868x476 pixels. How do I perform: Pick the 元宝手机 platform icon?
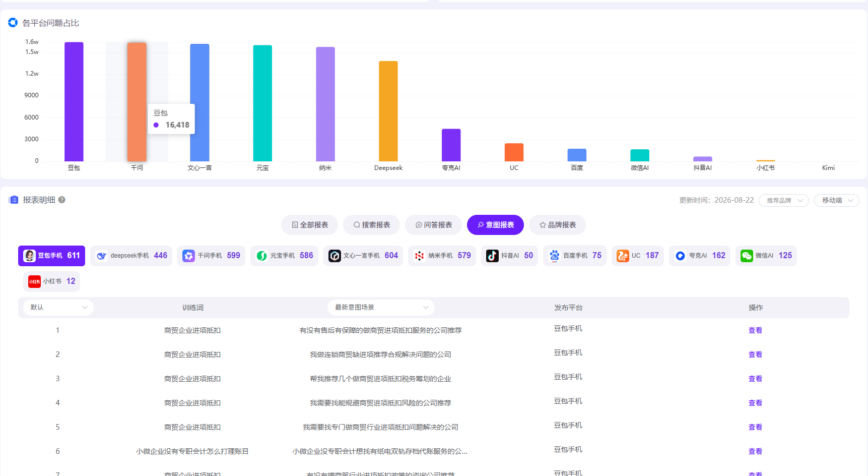(261, 256)
